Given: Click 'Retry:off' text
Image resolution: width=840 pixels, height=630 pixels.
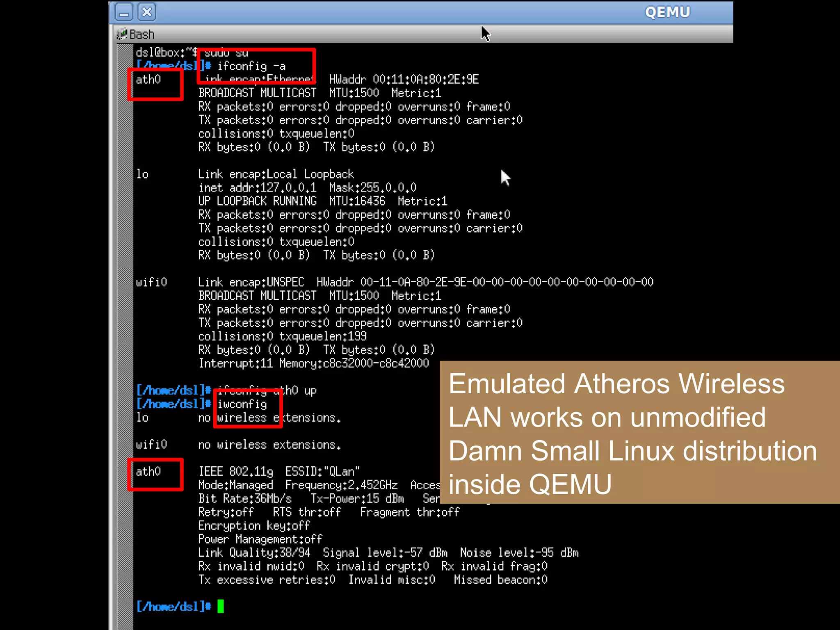Looking at the screenshot, I should (x=226, y=512).
